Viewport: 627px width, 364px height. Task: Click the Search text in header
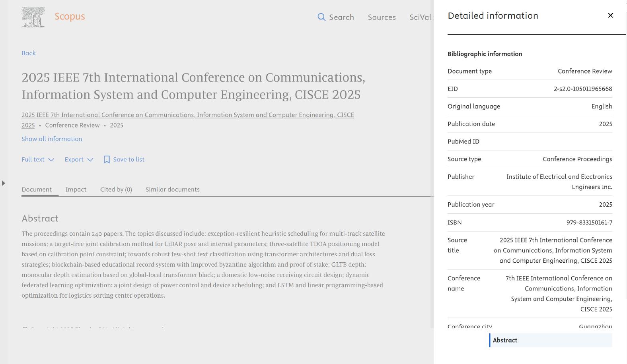[341, 17]
